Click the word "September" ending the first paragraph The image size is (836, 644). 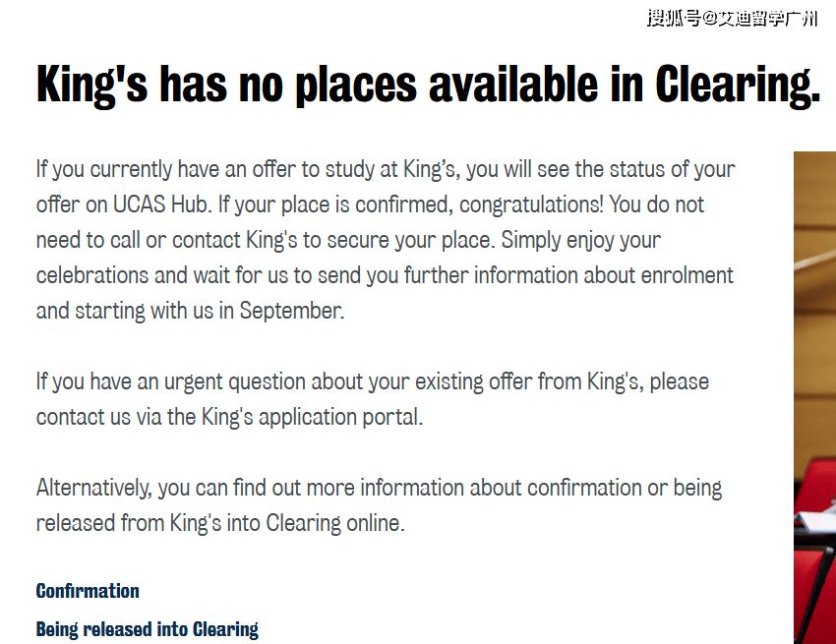pyautogui.click(x=290, y=311)
